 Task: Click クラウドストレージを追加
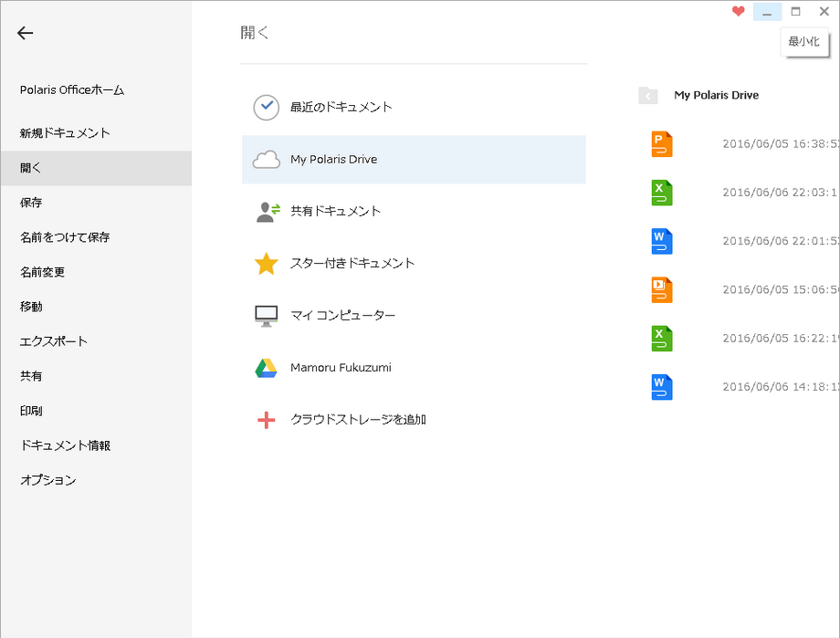tap(414, 420)
